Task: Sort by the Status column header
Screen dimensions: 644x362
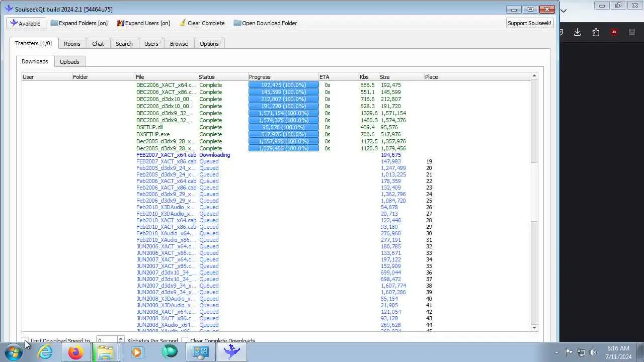Action: tap(223, 77)
